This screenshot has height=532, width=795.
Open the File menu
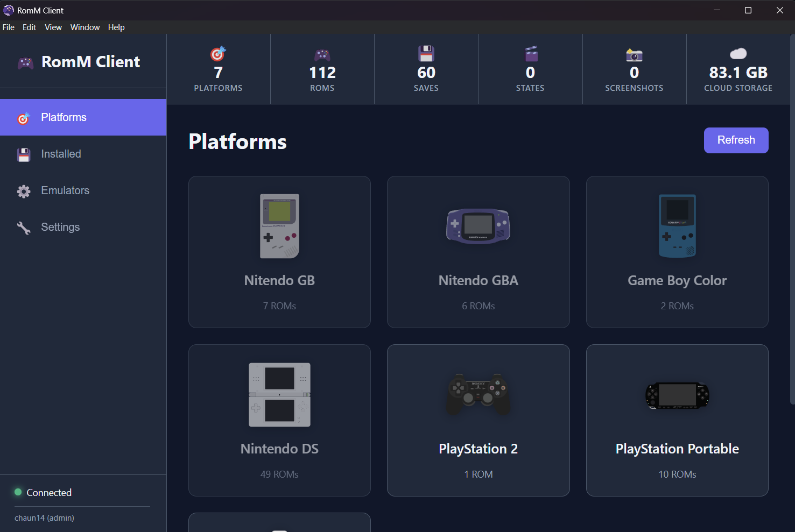click(x=8, y=27)
